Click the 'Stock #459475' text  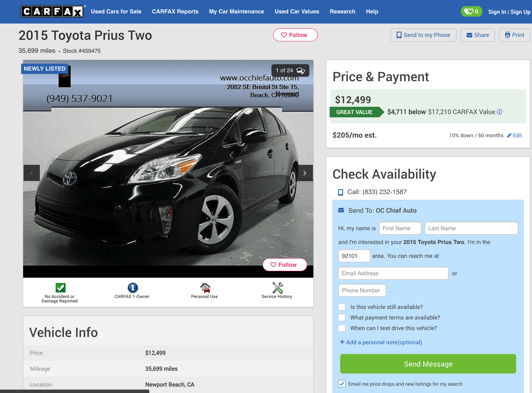coord(82,51)
